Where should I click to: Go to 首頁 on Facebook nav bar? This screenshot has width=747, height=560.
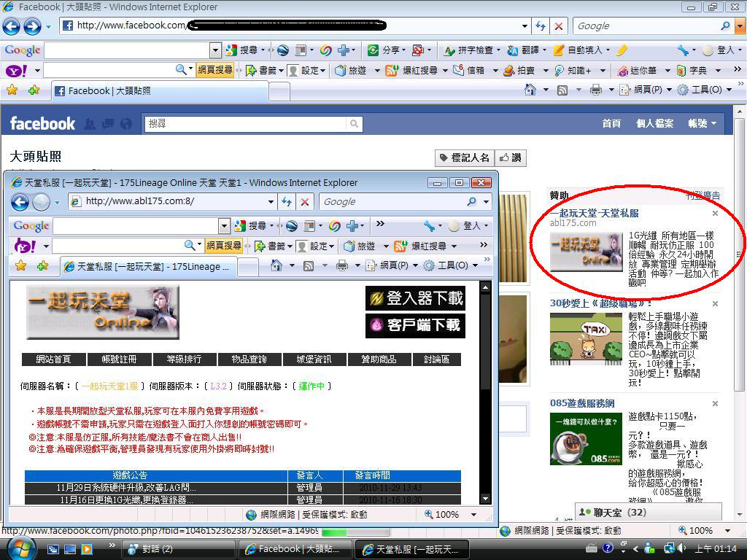tap(611, 124)
